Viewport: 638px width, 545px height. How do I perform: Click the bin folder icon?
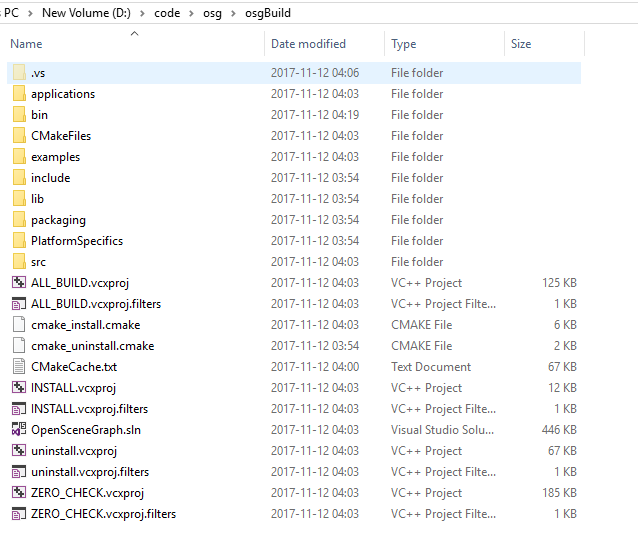(19, 115)
